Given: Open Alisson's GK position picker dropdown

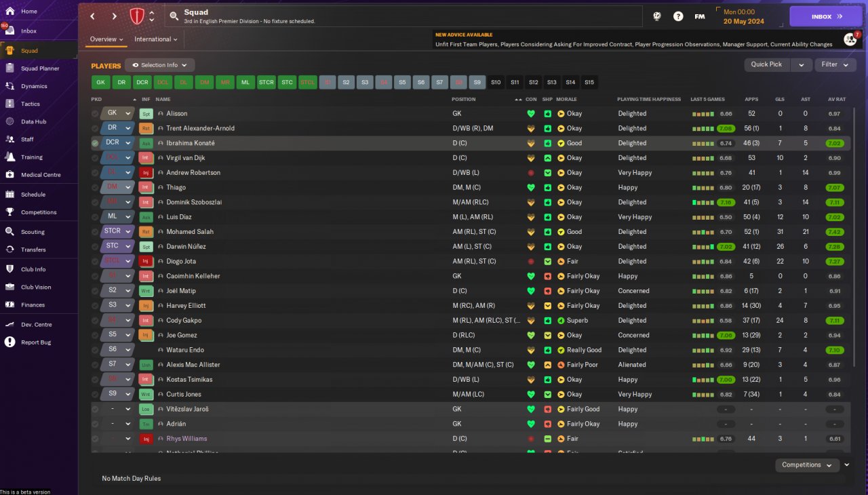Looking at the screenshot, I should [117, 114].
